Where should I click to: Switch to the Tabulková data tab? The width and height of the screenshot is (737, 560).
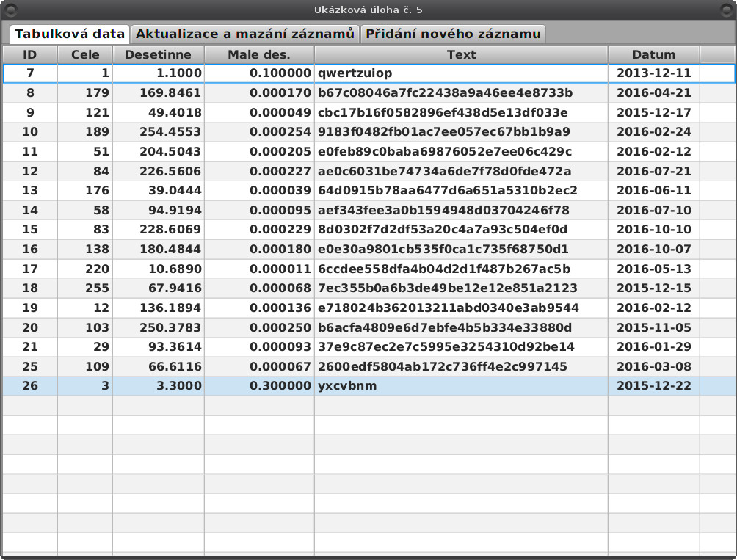[x=70, y=34]
